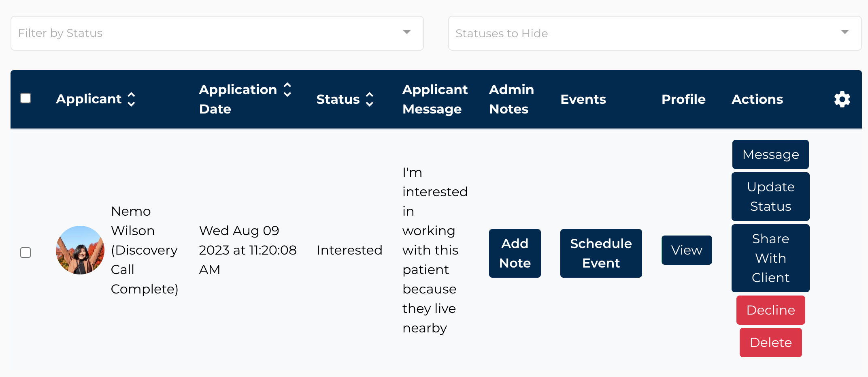Expand the Statuses to Hide dropdown
868x377 pixels.
pos(655,33)
